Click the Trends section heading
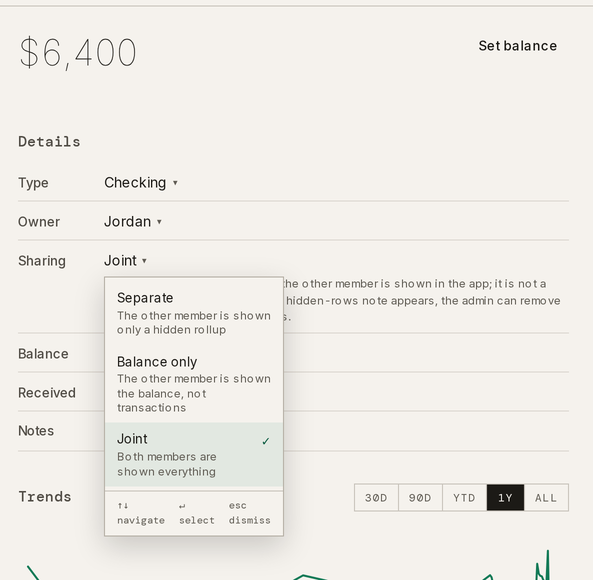 [45, 497]
